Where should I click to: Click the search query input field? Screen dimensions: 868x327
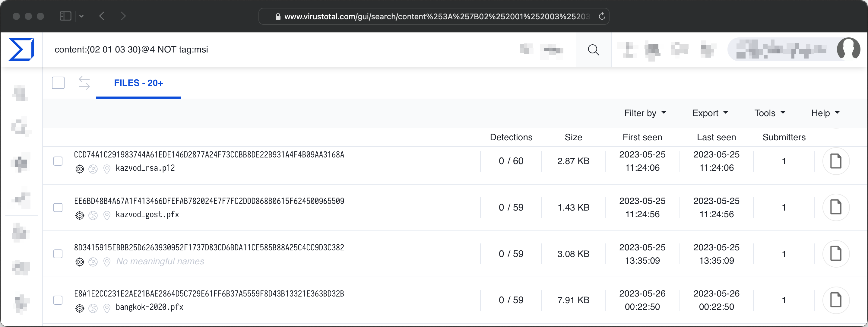coord(270,49)
